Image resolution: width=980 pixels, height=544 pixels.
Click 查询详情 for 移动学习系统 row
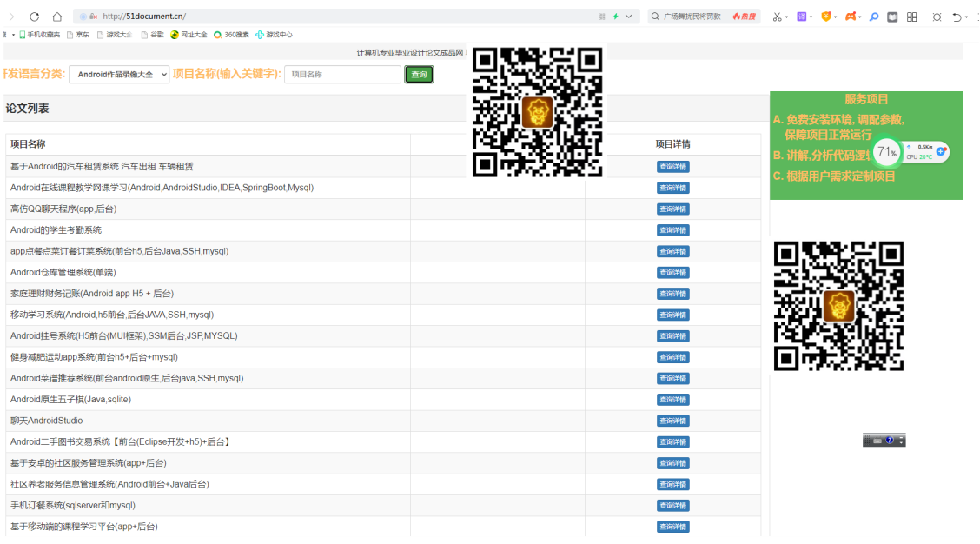pos(673,315)
